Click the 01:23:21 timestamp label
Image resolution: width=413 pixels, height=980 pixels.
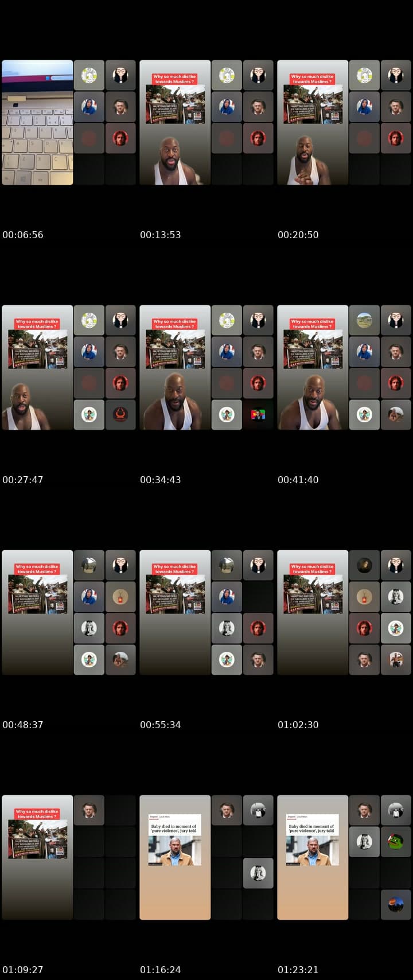[298, 970]
